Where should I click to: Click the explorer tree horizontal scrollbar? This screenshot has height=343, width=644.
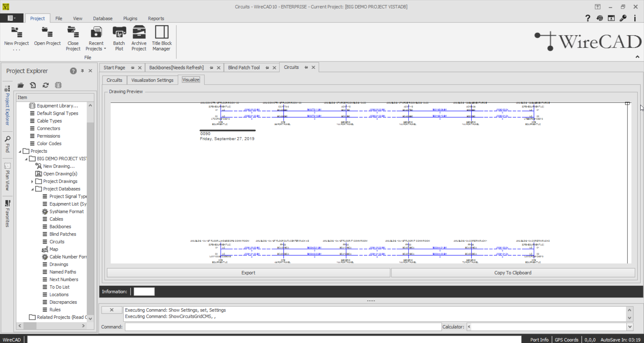tap(52, 326)
